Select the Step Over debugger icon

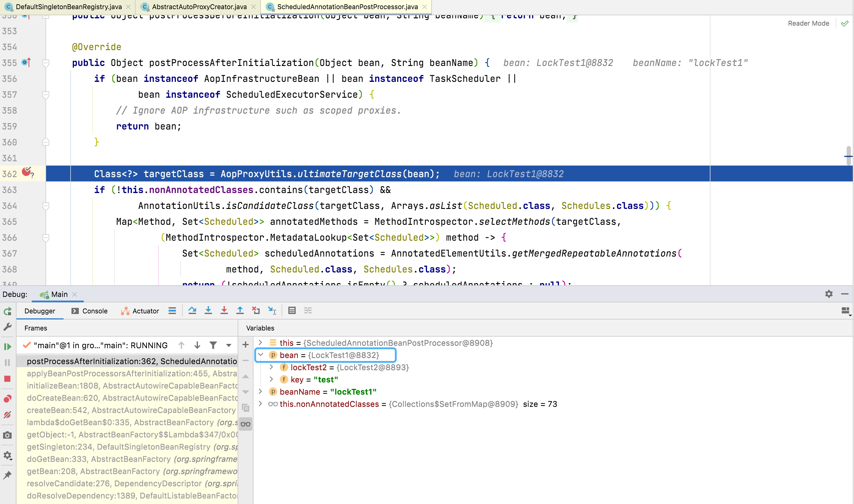[x=192, y=310]
